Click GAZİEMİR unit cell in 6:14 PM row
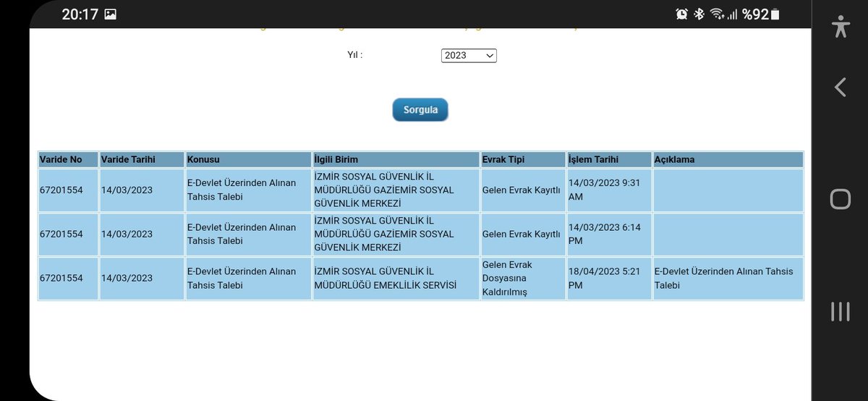 click(x=395, y=235)
